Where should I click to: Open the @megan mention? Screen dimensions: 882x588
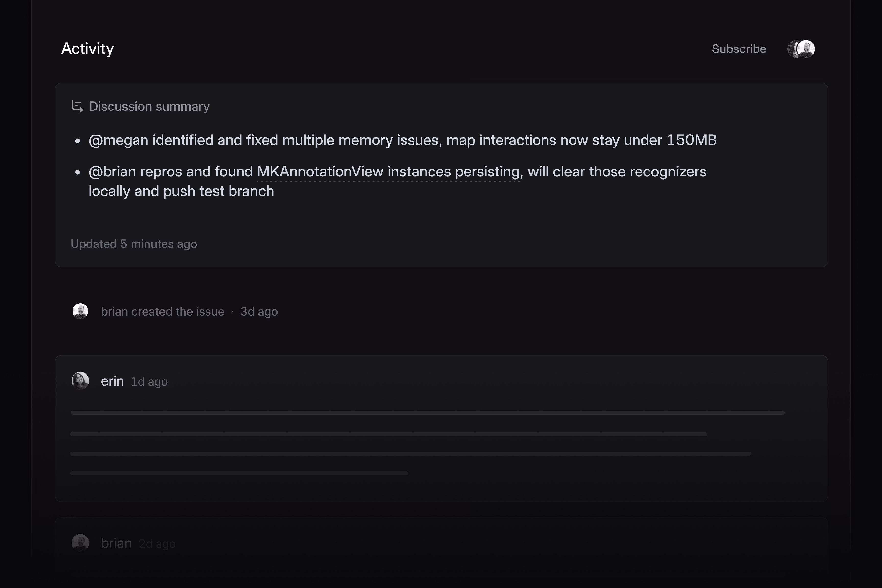[118, 140]
